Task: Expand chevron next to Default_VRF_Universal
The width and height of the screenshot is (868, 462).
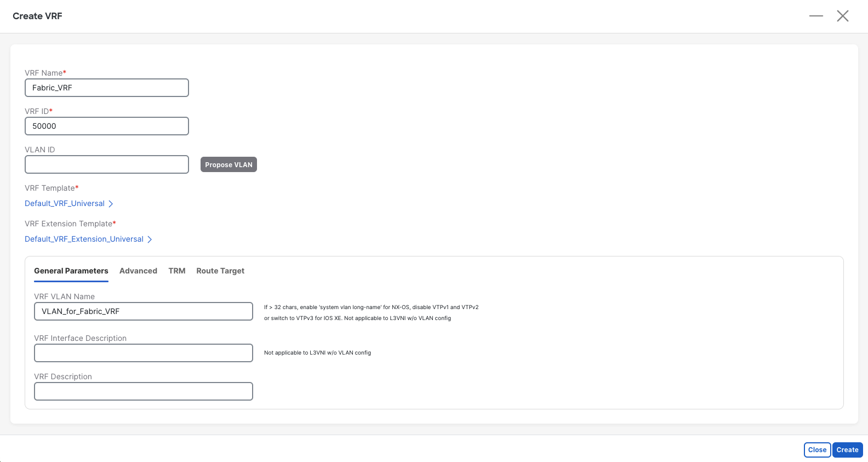Action: (x=111, y=204)
